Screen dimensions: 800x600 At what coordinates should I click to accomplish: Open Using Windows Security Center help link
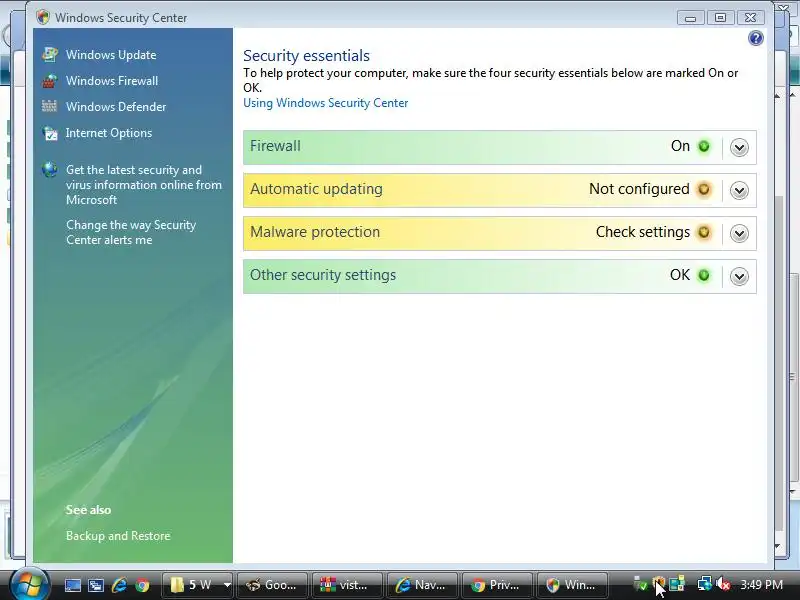(326, 103)
